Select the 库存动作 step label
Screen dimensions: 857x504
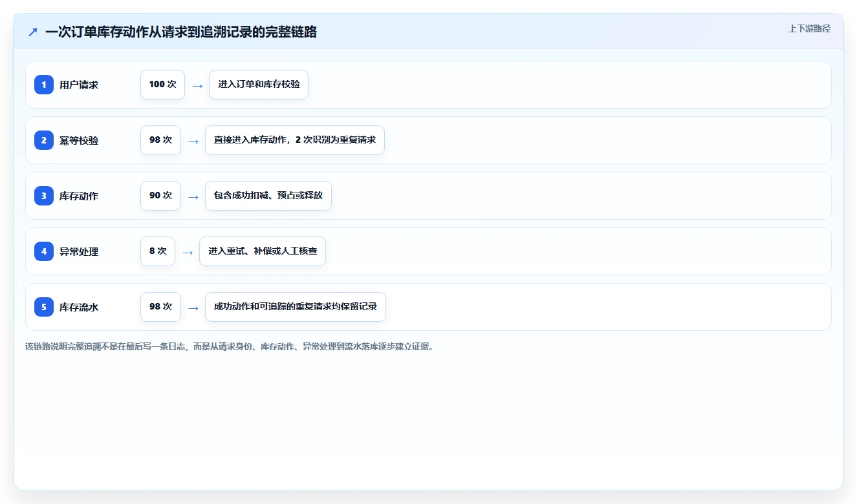click(79, 196)
